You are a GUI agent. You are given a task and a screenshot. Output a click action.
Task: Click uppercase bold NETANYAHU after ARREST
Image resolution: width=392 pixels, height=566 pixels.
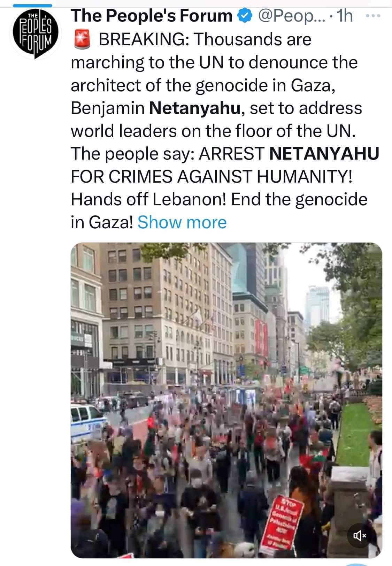pos(324,154)
